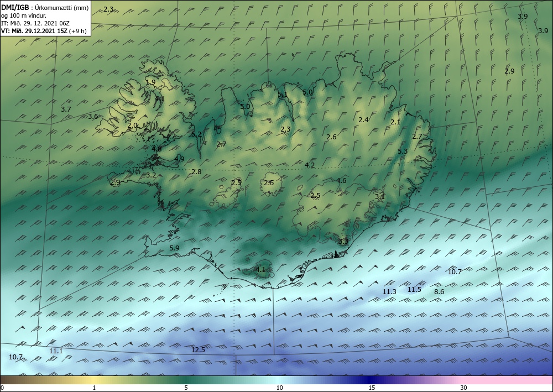Viewport: 553px width, 392px height.
Task: Click the 8.6 value offshore
Action: [x=439, y=291]
